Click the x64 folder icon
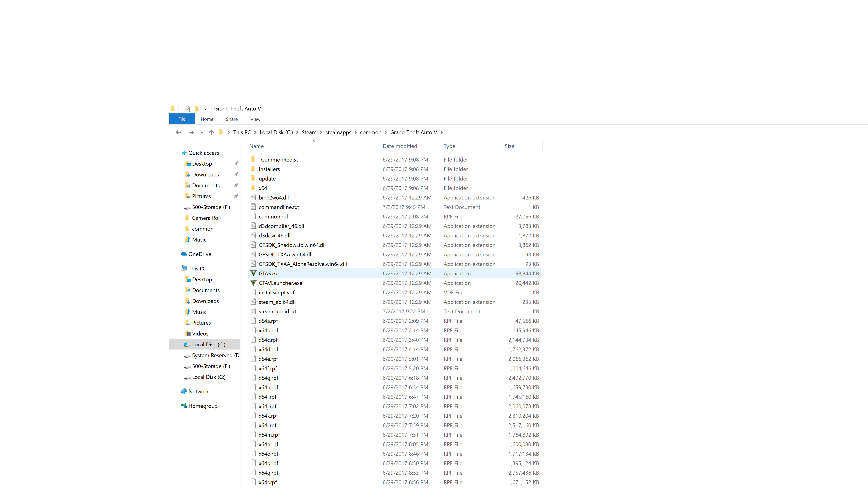Image resolution: width=868 pixels, height=488 pixels. pyautogui.click(x=253, y=188)
